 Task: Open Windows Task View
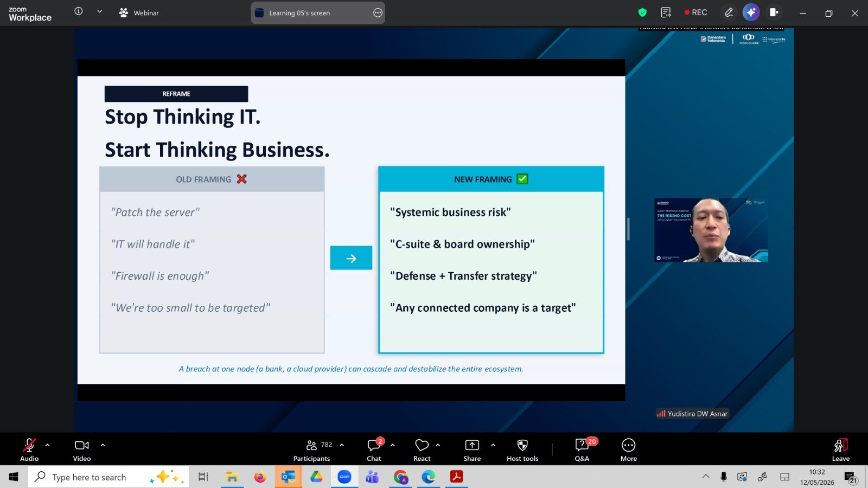tap(203, 477)
